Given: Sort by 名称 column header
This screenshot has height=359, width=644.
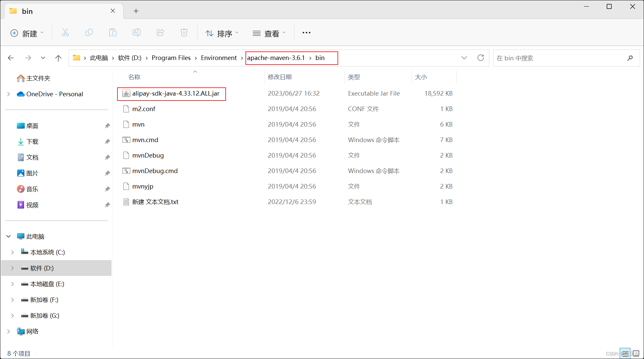Looking at the screenshot, I should (134, 77).
